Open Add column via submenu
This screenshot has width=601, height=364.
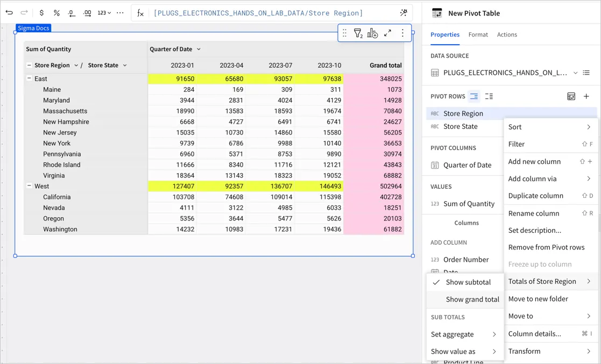coord(550,179)
